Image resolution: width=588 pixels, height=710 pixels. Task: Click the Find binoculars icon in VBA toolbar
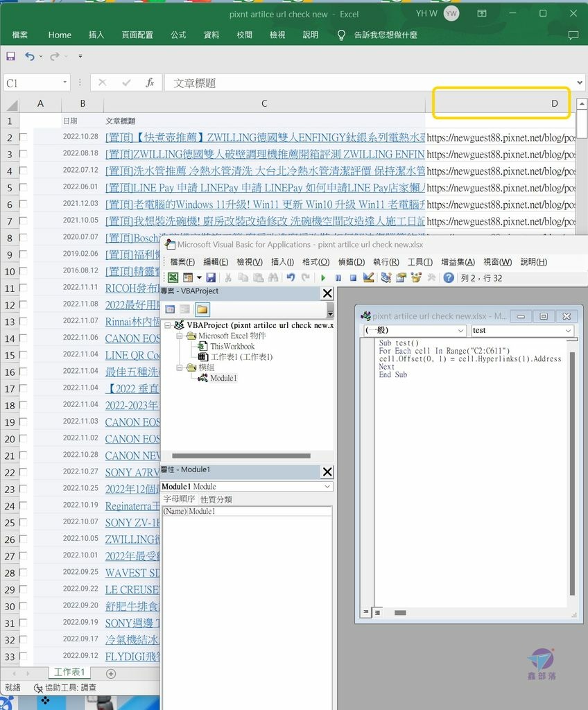click(273, 277)
